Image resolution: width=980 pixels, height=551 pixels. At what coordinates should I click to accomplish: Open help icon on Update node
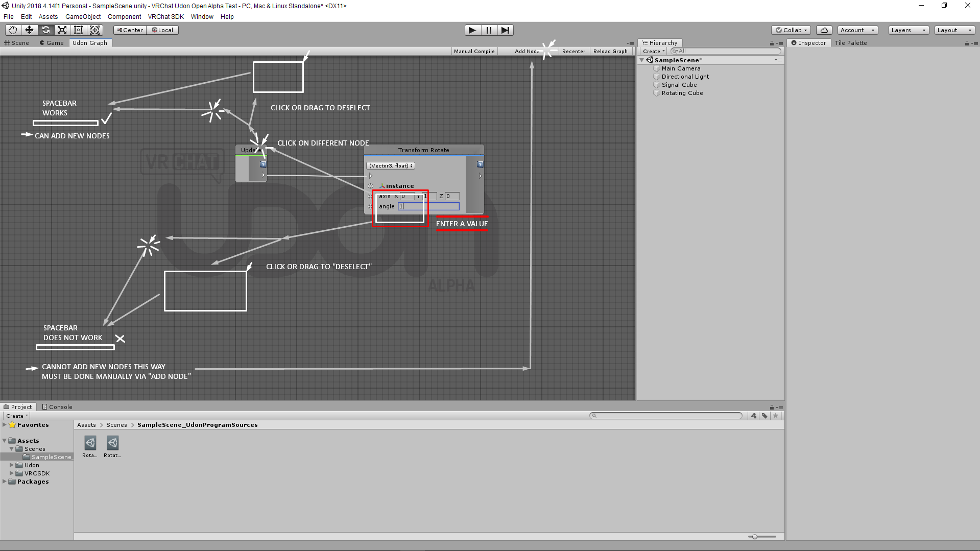click(x=263, y=164)
